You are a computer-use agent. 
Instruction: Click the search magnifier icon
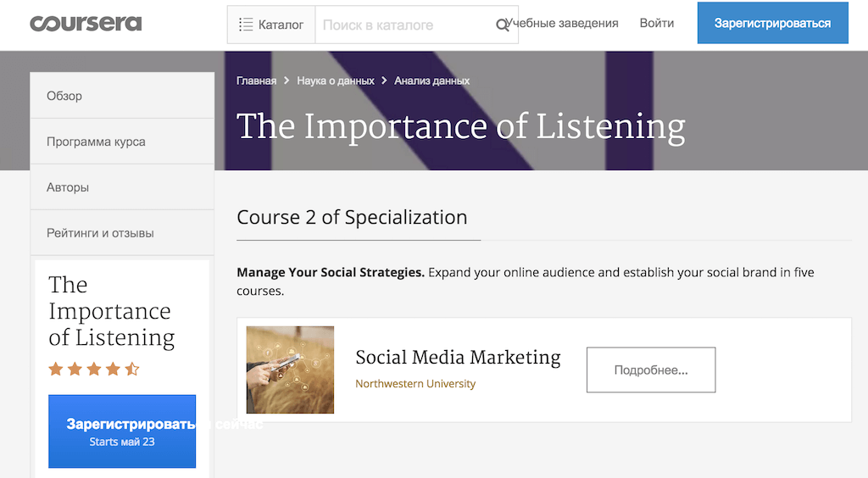coord(503,25)
